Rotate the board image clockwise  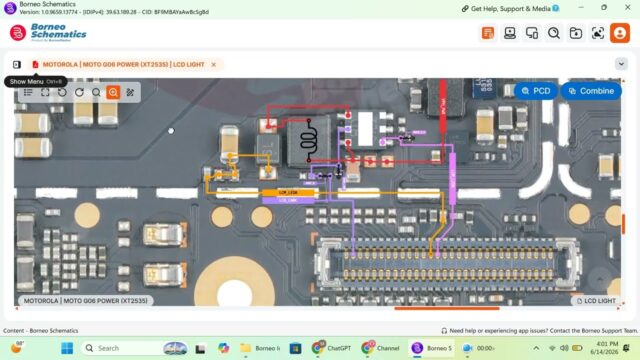point(79,92)
